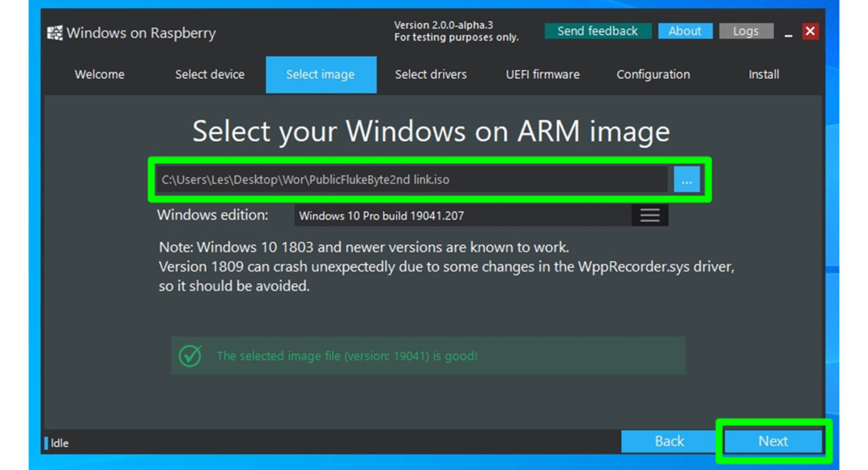Select the Select image tab
The width and height of the screenshot is (868, 470).
pyautogui.click(x=321, y=75)
